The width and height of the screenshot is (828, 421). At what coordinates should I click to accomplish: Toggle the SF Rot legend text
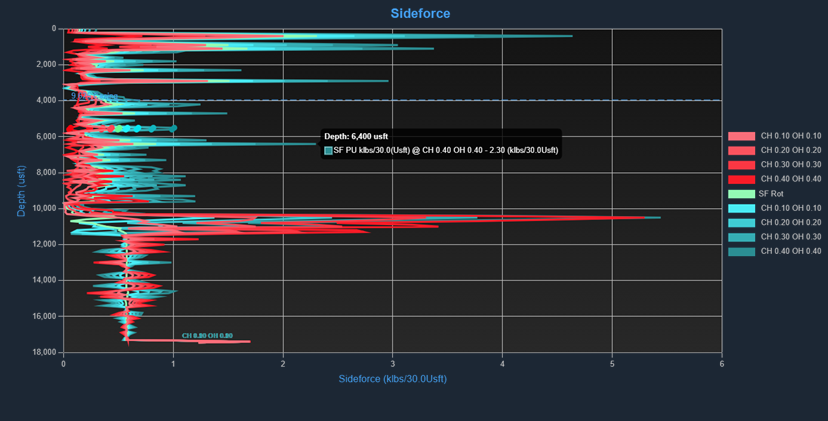click(770, 193)
